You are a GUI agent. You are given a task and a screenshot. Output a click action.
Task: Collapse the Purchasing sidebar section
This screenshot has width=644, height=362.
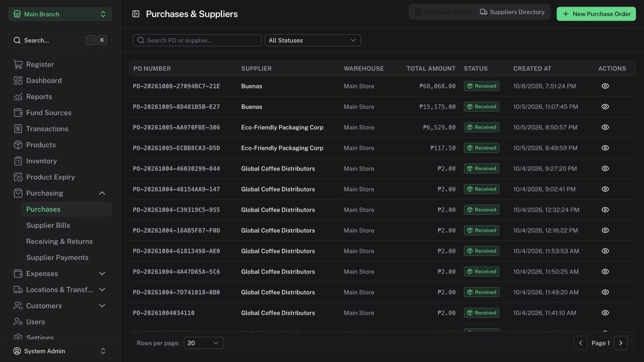(x=60, y=193)
